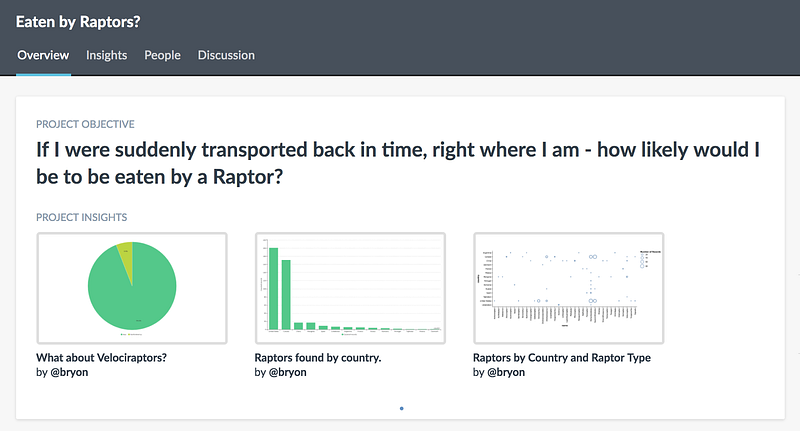Viewport: 800px width, 431px height.
Task: Switch to the Overview tab
Action: tap(43, 55)
